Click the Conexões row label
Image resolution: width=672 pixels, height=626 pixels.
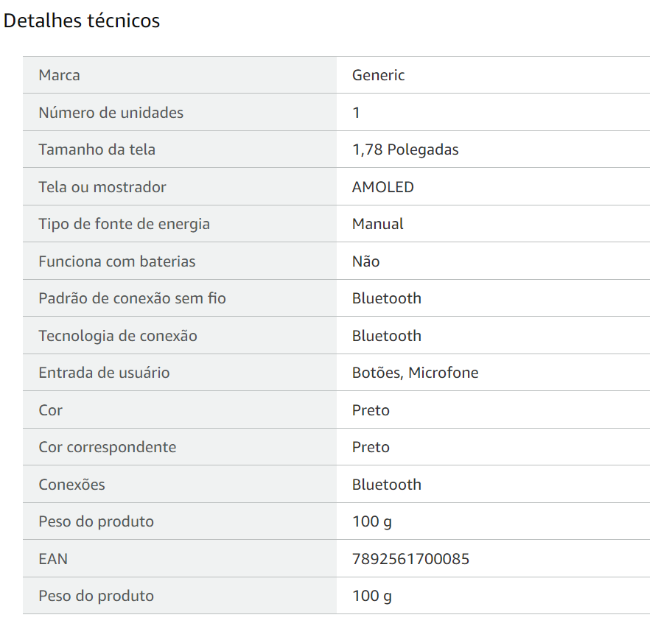click(71, 485)
